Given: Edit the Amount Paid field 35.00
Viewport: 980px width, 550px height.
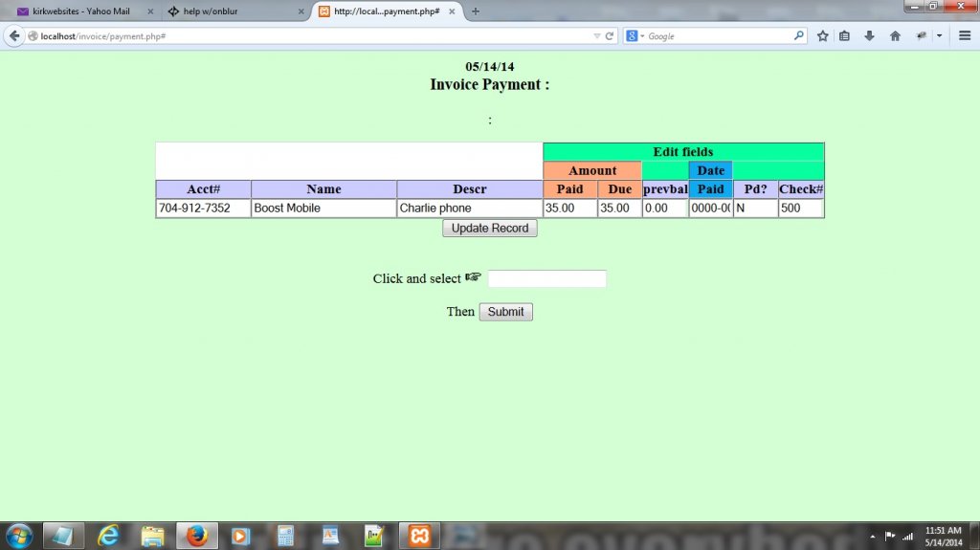Looking at the screenshot, I should coord(570,209).
